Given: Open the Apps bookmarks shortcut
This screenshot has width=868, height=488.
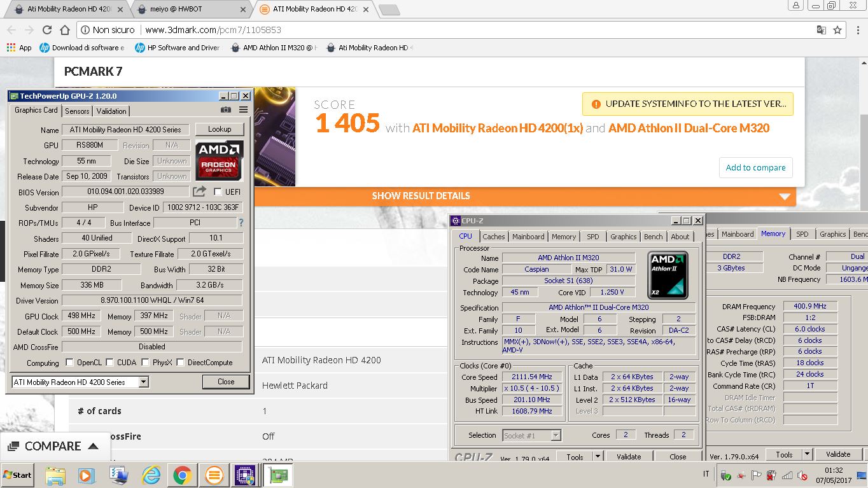Looking at the screenshot, I should pos(18,48).
